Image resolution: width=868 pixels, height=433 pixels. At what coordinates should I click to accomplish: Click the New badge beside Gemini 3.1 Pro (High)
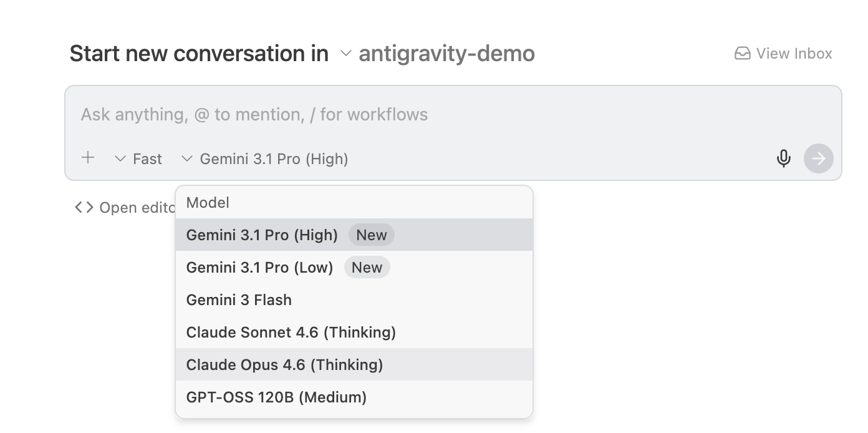(x=371, y=235)
